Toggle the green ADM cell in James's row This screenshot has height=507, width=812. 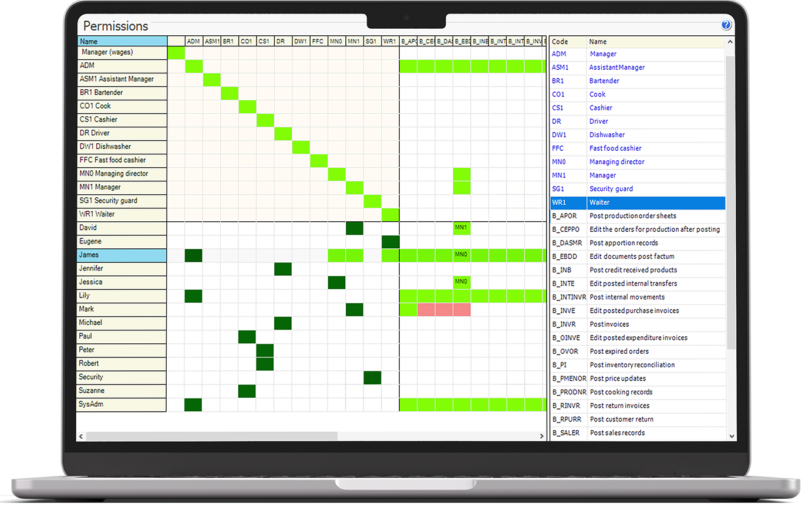coord(194,255)
